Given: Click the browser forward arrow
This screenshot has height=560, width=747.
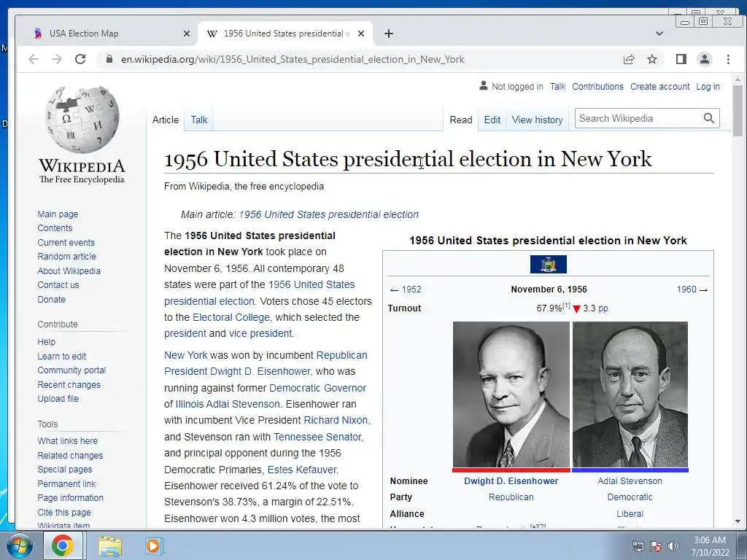Looking at the screenshot, I should click(57, 59).
